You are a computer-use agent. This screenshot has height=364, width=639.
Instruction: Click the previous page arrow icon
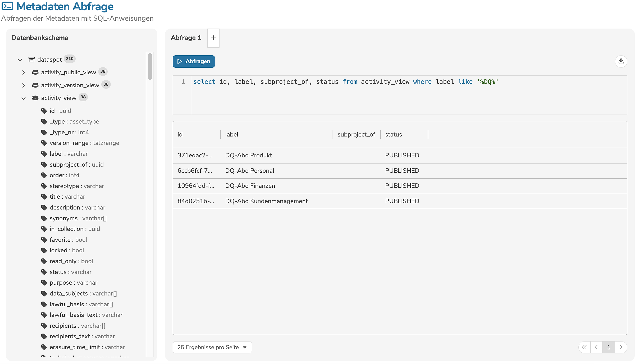click(x=596, y=347)
